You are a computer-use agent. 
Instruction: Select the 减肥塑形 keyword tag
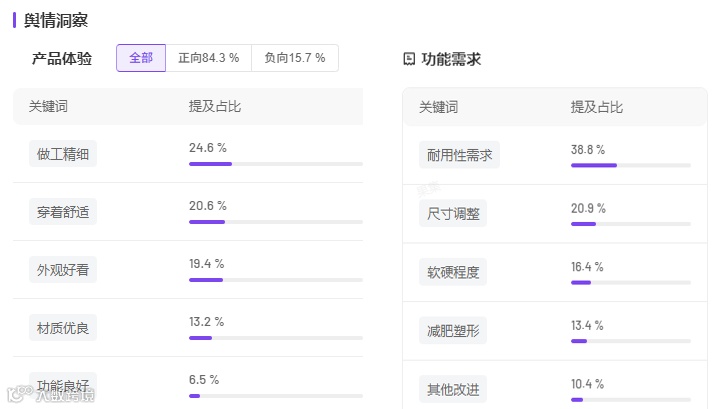point(453,330)
